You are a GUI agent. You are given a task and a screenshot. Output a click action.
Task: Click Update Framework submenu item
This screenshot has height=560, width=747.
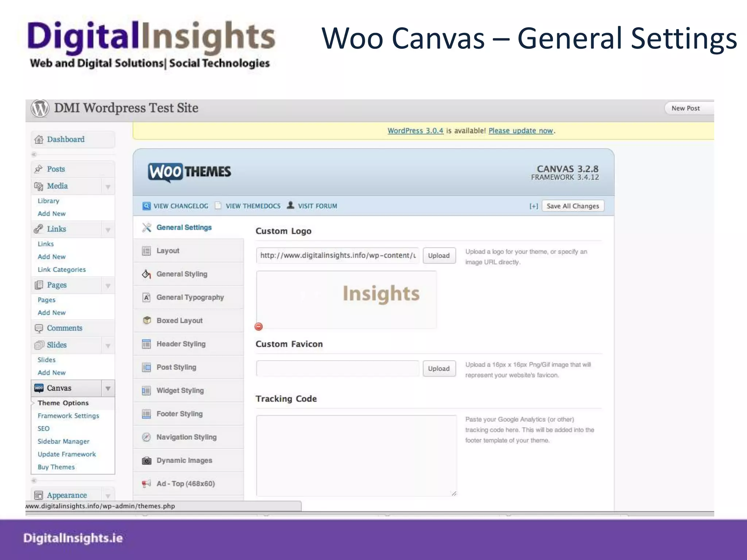coord(67,454)
